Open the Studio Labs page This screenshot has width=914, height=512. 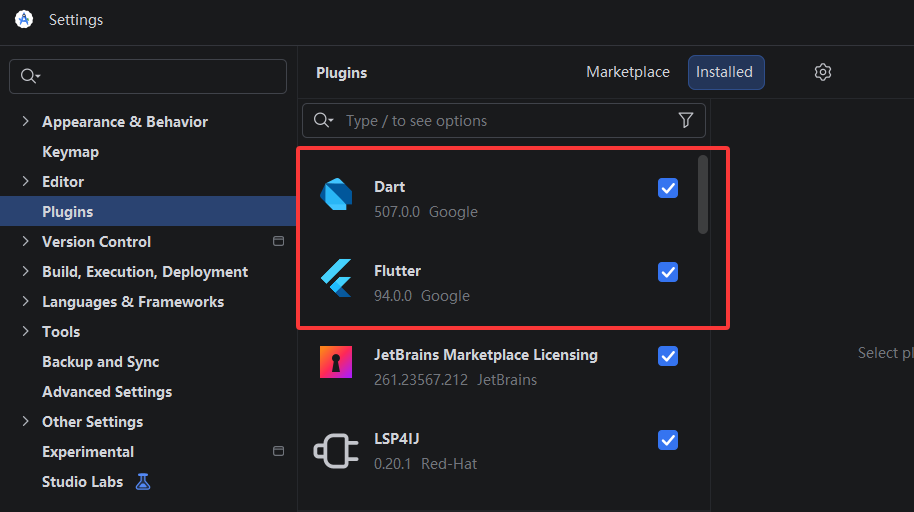(x=82, y=482)
